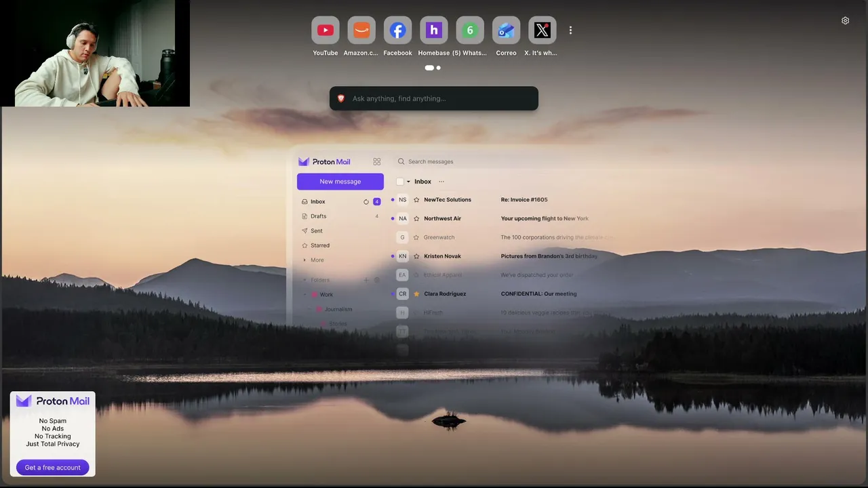Image resolution: width=868 pixels, height=488 pixels.
Task: Open the Correo mail shortcut tile
Action: tap(506, 30)
